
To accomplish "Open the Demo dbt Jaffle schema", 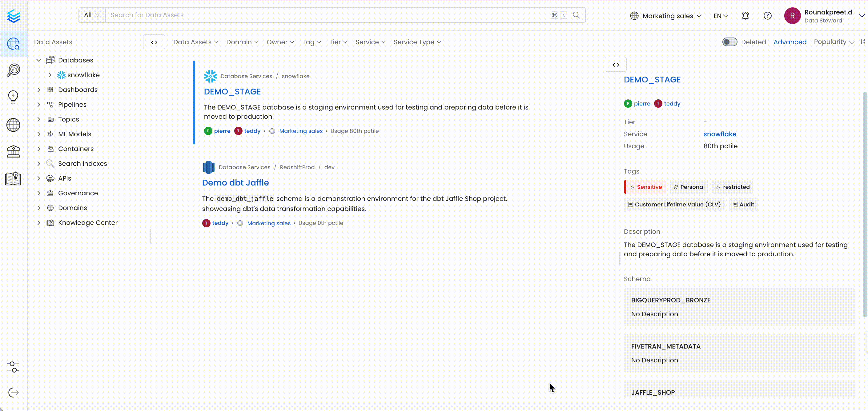I will click(235, 183).
